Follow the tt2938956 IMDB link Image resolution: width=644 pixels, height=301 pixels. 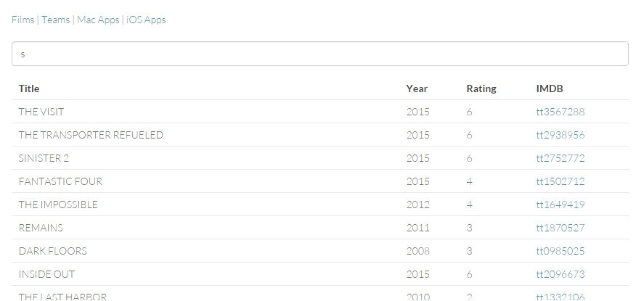(560, 135)
